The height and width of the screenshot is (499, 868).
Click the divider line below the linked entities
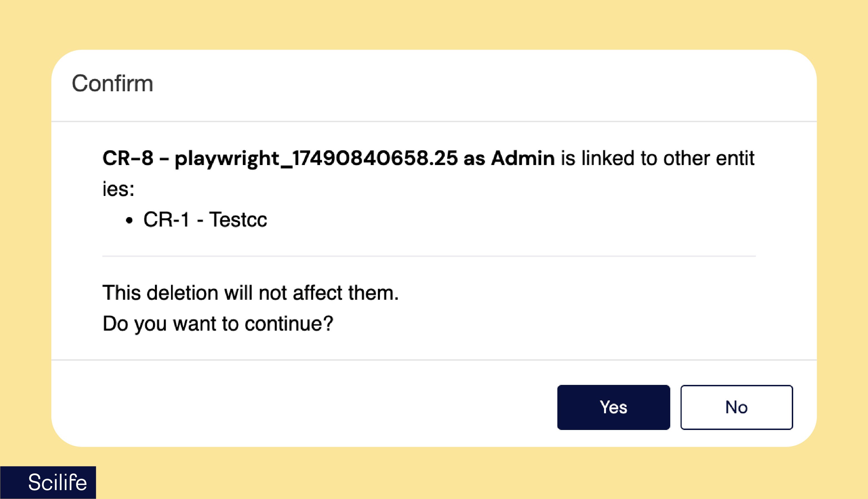pos(429,256)
